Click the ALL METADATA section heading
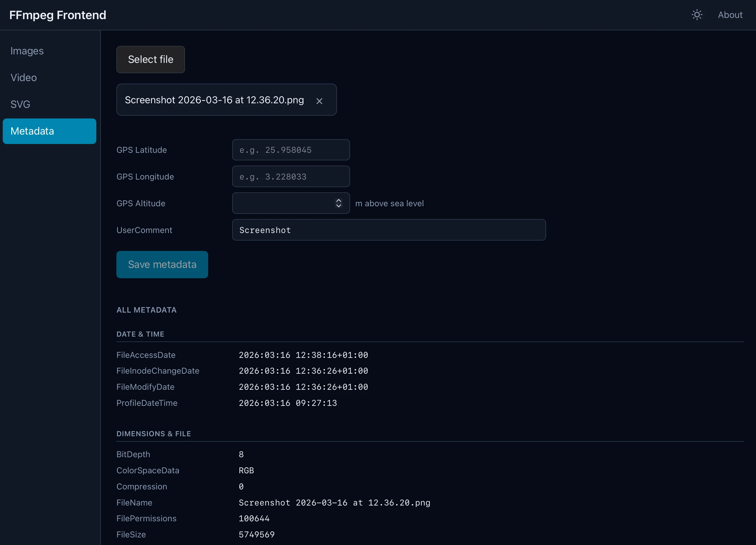This screenshot has width=756, height=545. point(146,310)
